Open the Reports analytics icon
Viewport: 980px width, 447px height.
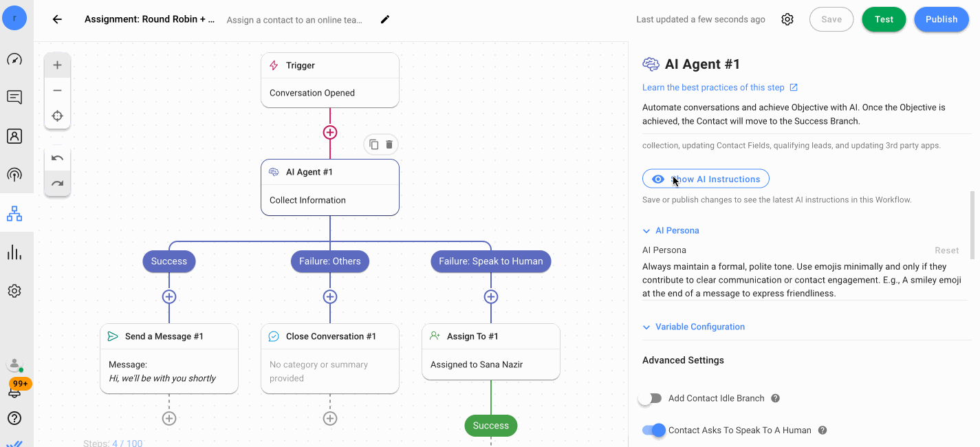(14, 252)
